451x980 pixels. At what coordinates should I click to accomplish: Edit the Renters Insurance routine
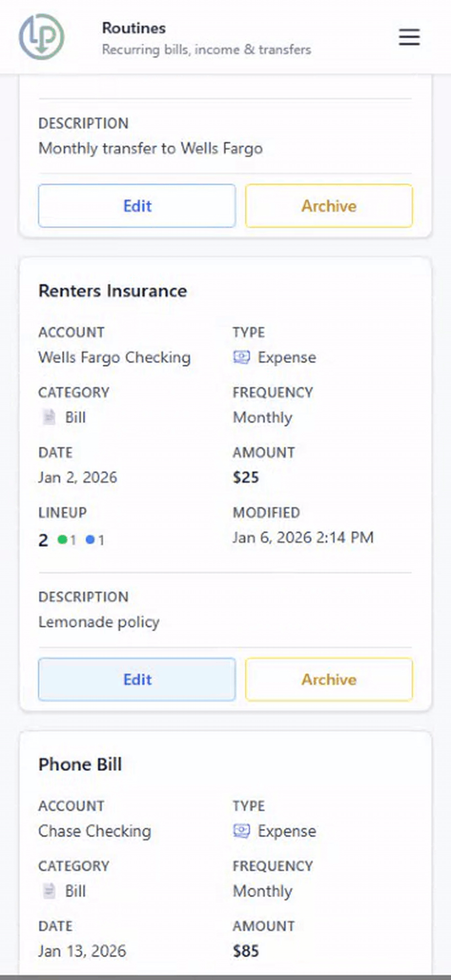click(x=136, y=680)
